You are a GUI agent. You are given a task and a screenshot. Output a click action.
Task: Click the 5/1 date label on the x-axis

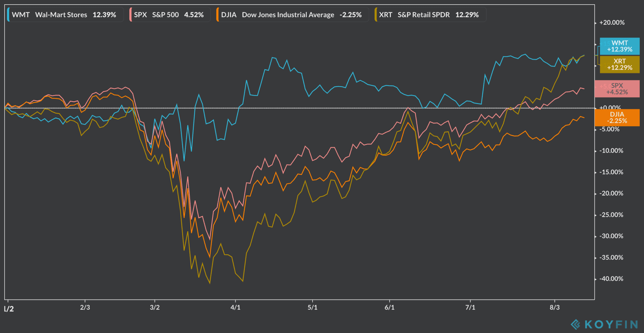click(313, 307)
